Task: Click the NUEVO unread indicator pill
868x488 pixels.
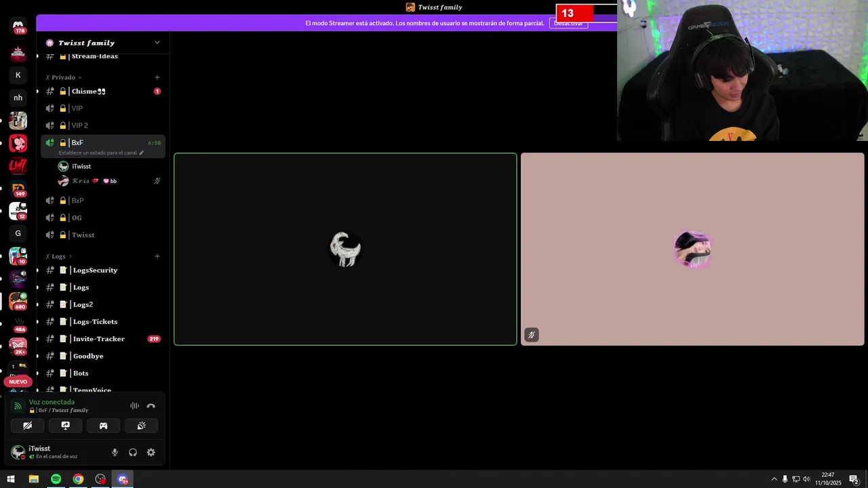Action: pyautogui.click(x=18, y=382)
